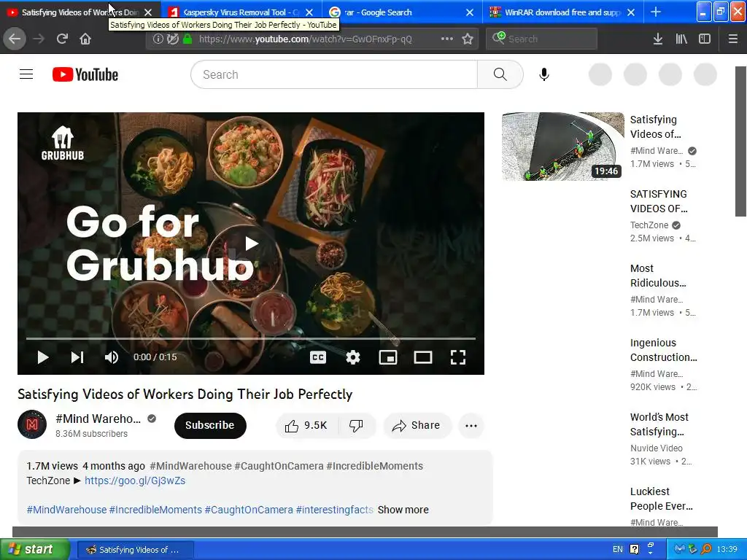Click the large play overlay in video center
This screenshot has width=747, height=560.
pos(251,244)
